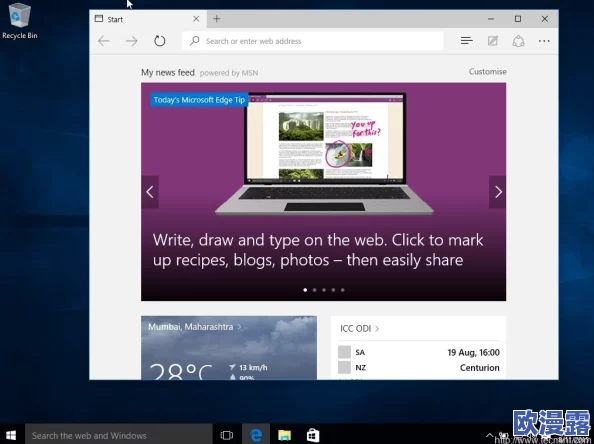Click the 19 Aug, 16:00 match time
The height and width of the screenshot is (444, 594).
coord(474,352)
